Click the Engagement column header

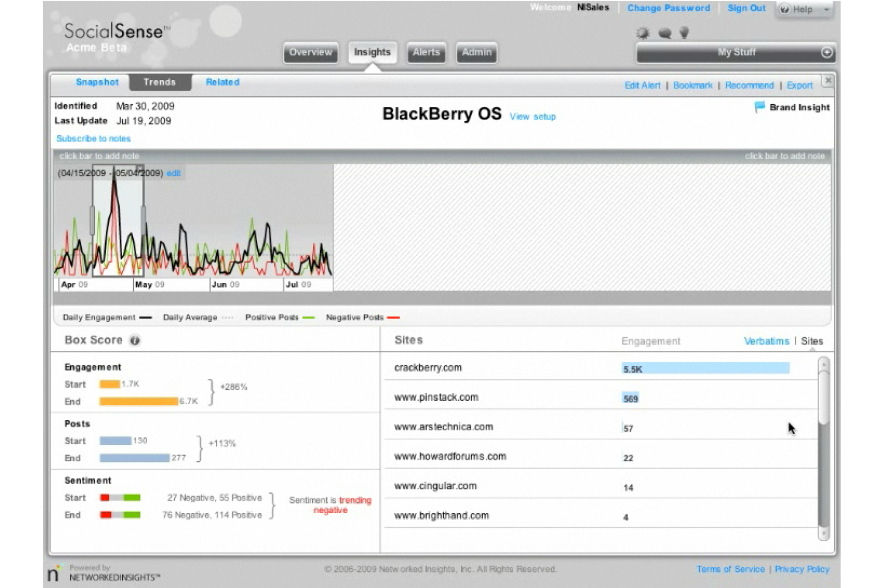pyautogui.click(x=650, y=341)
